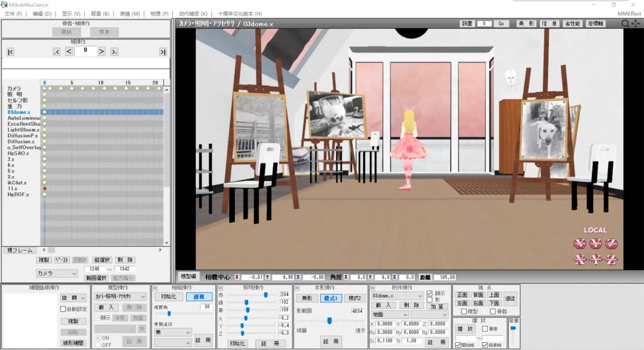Click the 透視 perspective button

coord(199,297)
